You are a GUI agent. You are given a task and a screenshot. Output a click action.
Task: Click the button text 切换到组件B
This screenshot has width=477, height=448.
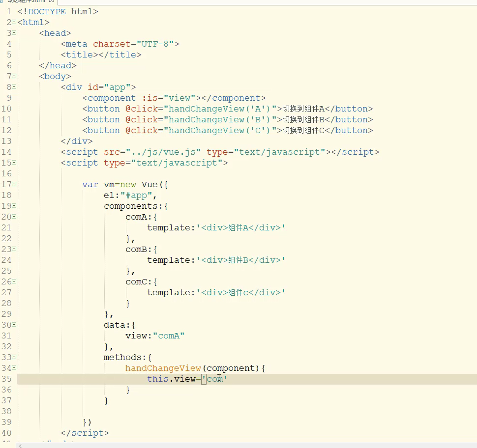coord(304,119)
